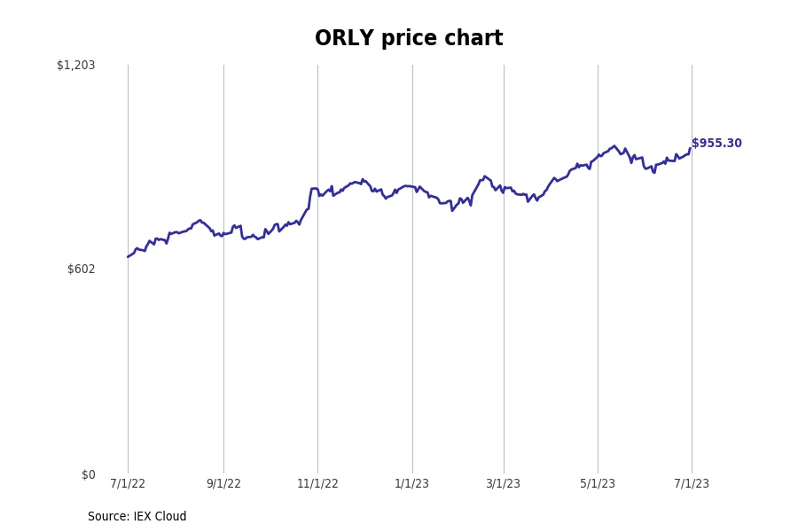Select the 1/1/23 date label

pyautogui.click(x=412, y=483)
